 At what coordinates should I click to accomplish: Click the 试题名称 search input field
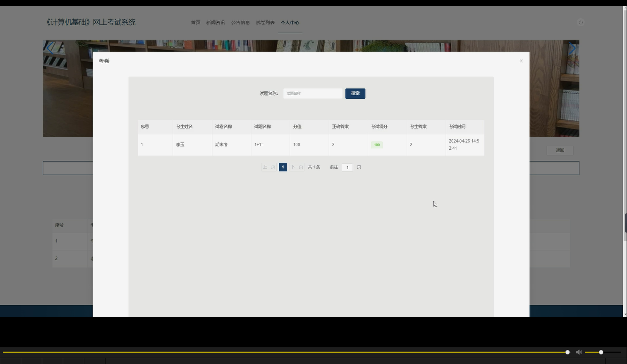click(x=312, y=93)
